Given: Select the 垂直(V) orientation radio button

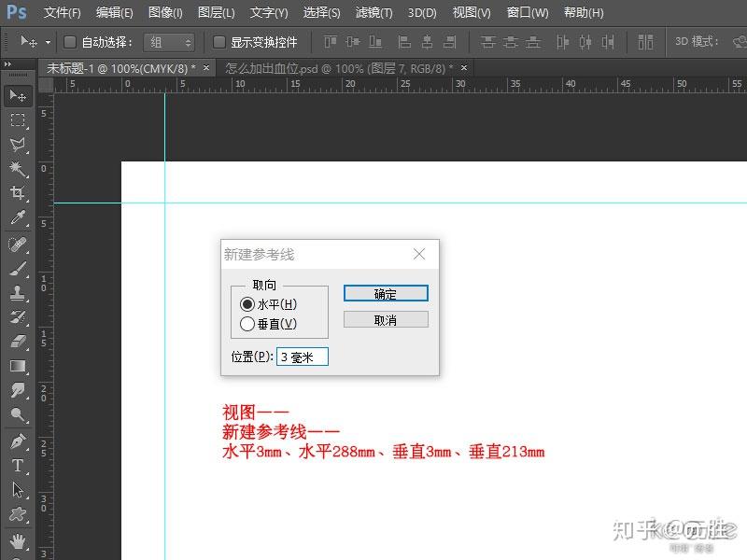Looking at the screenshot, I should click(248, 323).
